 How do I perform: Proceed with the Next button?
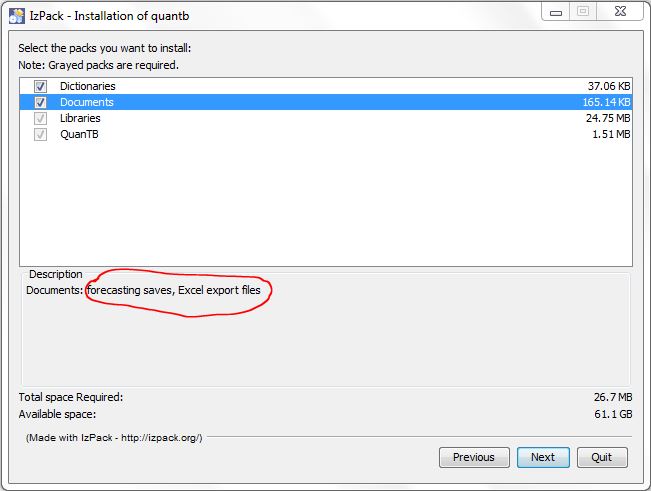[x=543, y=457]
